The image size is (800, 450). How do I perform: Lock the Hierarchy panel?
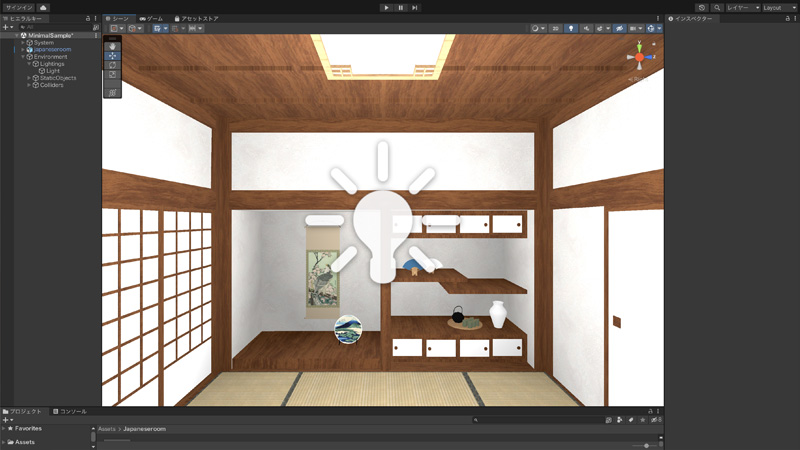(x=88, y=18)
